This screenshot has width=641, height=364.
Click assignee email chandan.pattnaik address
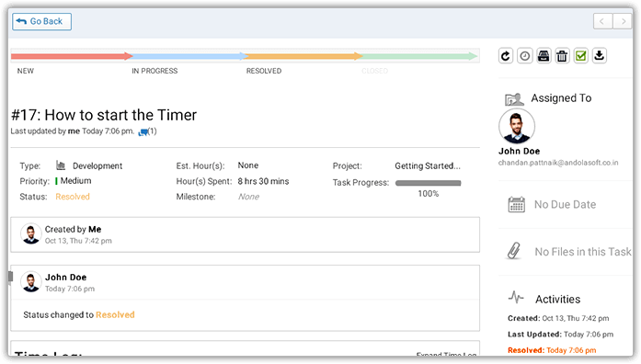coord(558,163)
